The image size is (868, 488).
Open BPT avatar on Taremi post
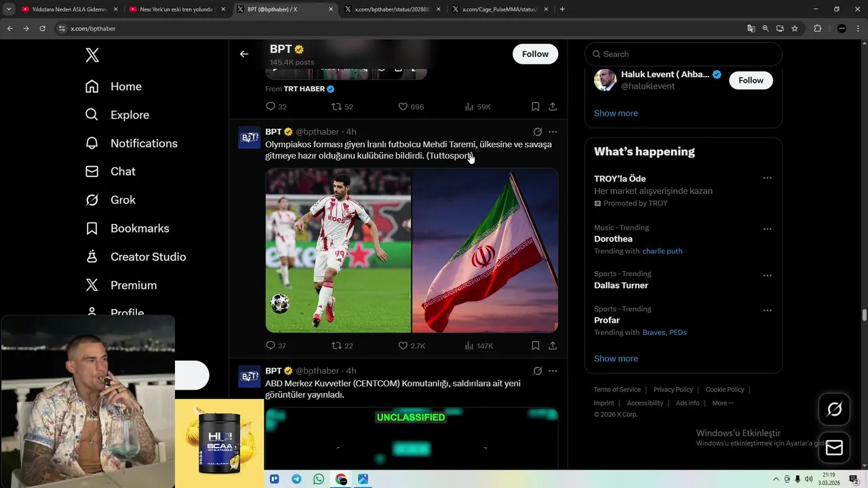pos(249,138)
